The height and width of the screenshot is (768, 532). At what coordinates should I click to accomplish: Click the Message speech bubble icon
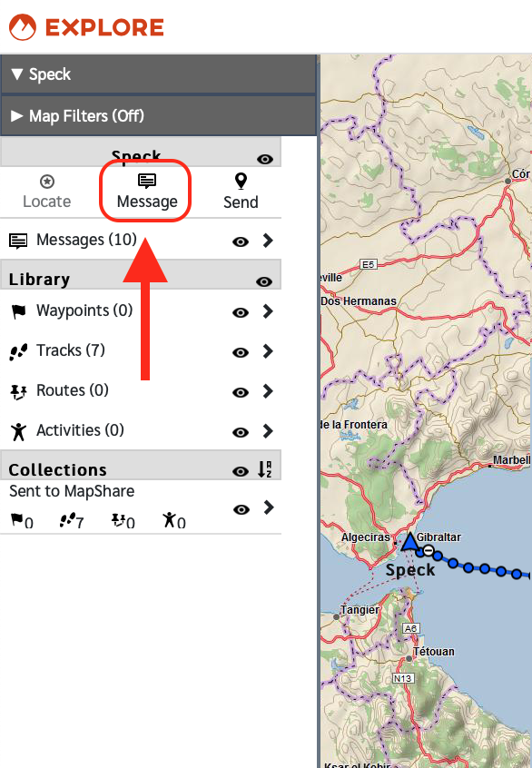(147, 181)
